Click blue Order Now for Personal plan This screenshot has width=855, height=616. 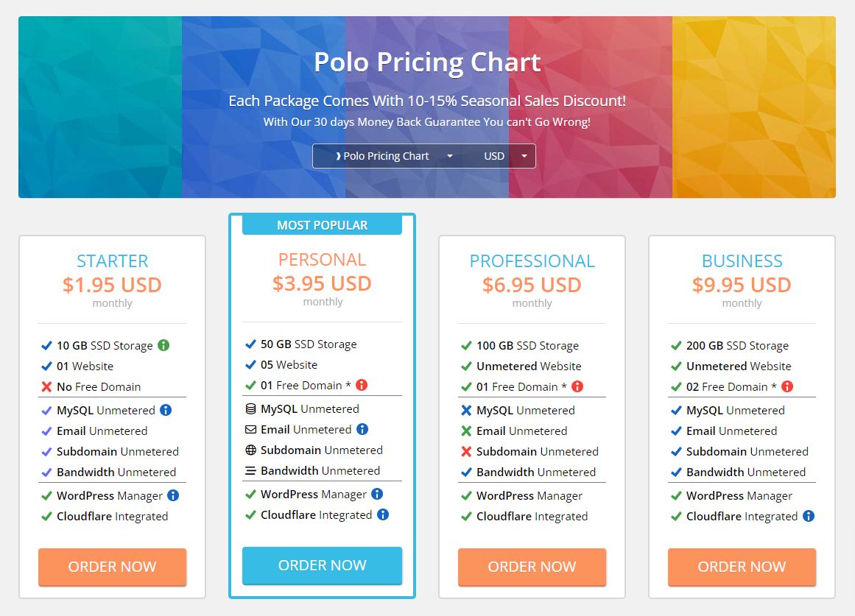(x=323, y=565)
